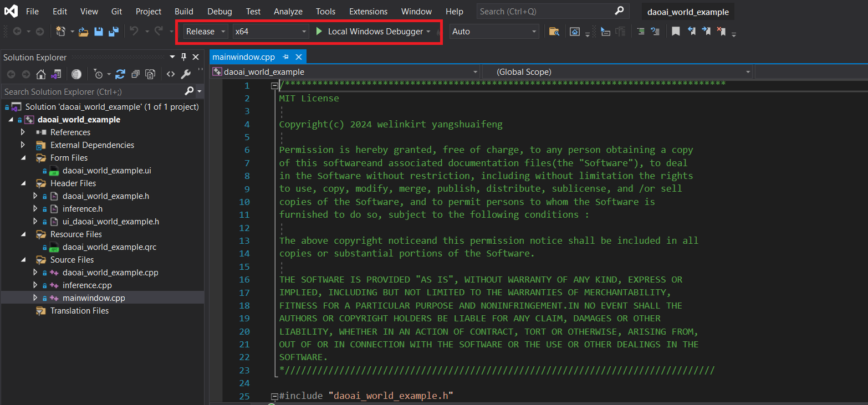Collapse All in Solution Explorer

click(135, 74)
